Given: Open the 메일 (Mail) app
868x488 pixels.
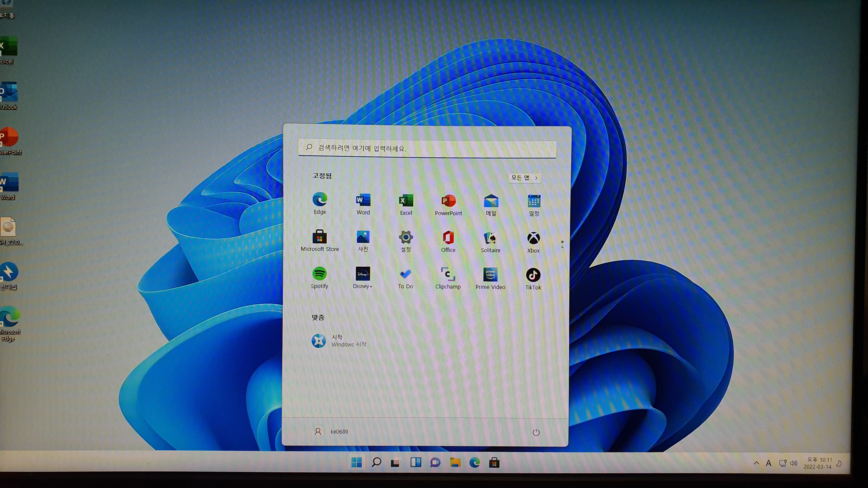Looking at the screenshot, I should [491, 205].
